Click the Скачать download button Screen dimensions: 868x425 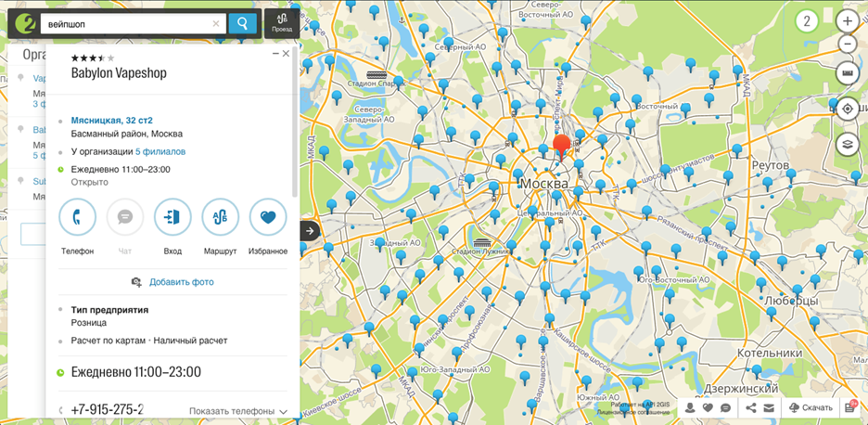[811, 408]
